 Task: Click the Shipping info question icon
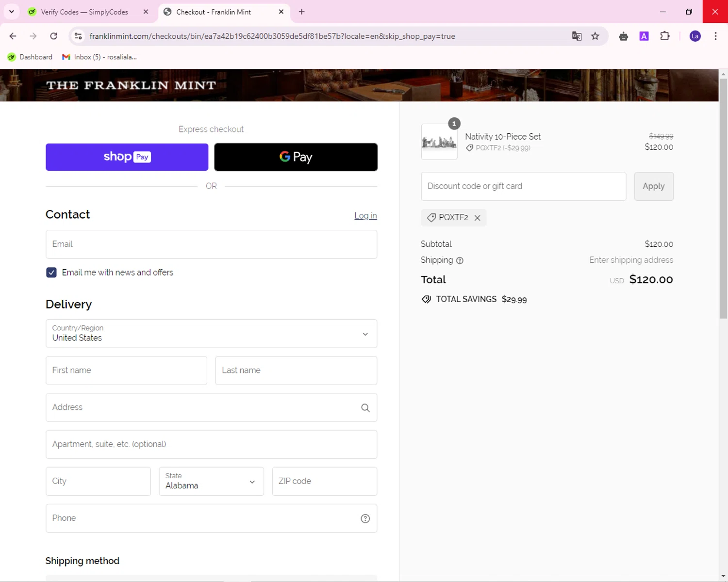pos(460,260)
